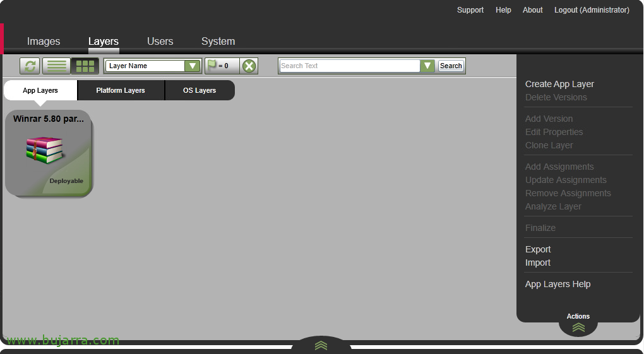Switch to grid icon view
This screenshot has width=644, height=354.
pyautogui.click(x=85, y=66)
